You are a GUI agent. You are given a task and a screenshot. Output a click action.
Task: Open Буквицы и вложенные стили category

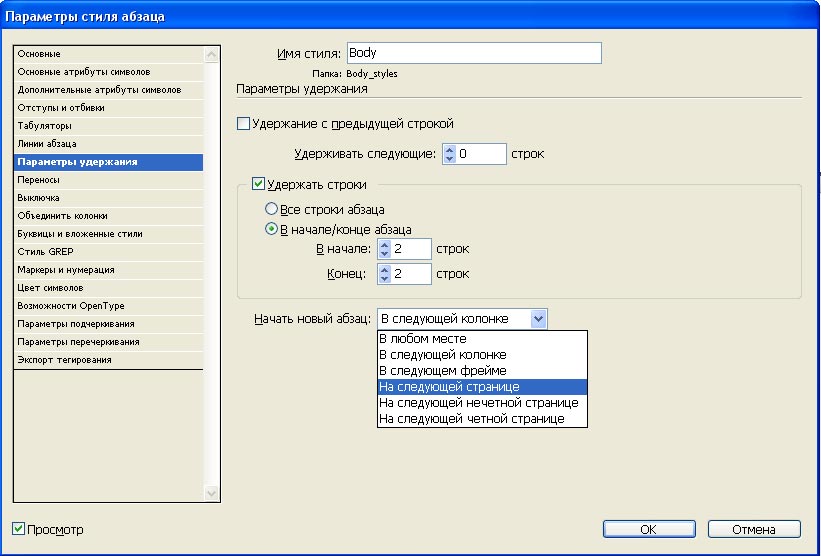pyautogui.click(x=109, y=233)
